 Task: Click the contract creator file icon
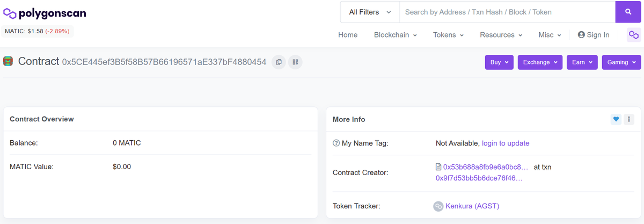(438, 167)
